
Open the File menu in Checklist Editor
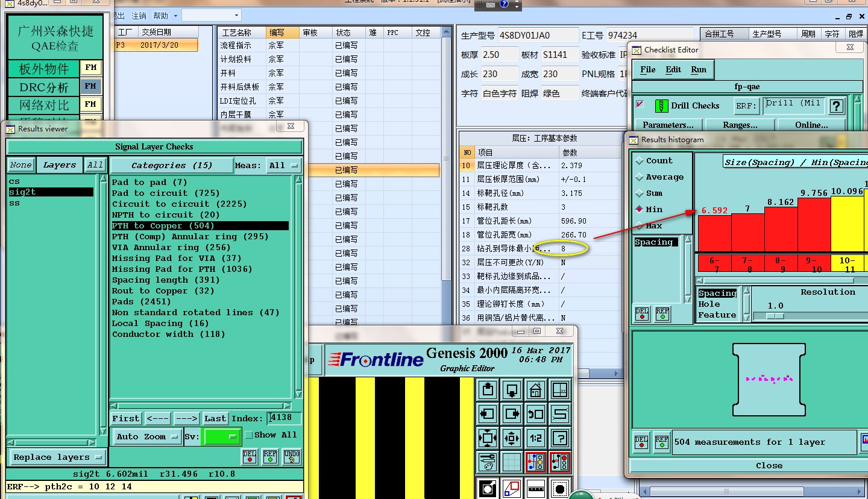pos(648,70)
